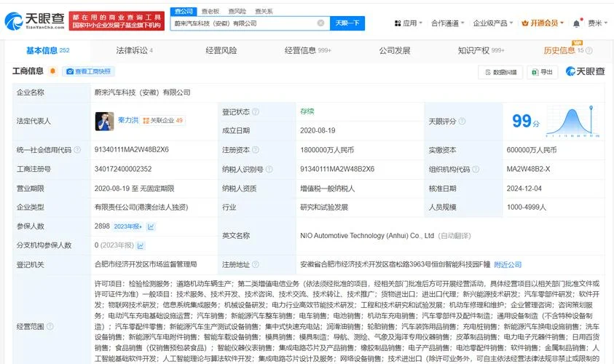Click the help icon next to 登记状态
The height and width of the screenshot is (364, 614).
(256, 112)
